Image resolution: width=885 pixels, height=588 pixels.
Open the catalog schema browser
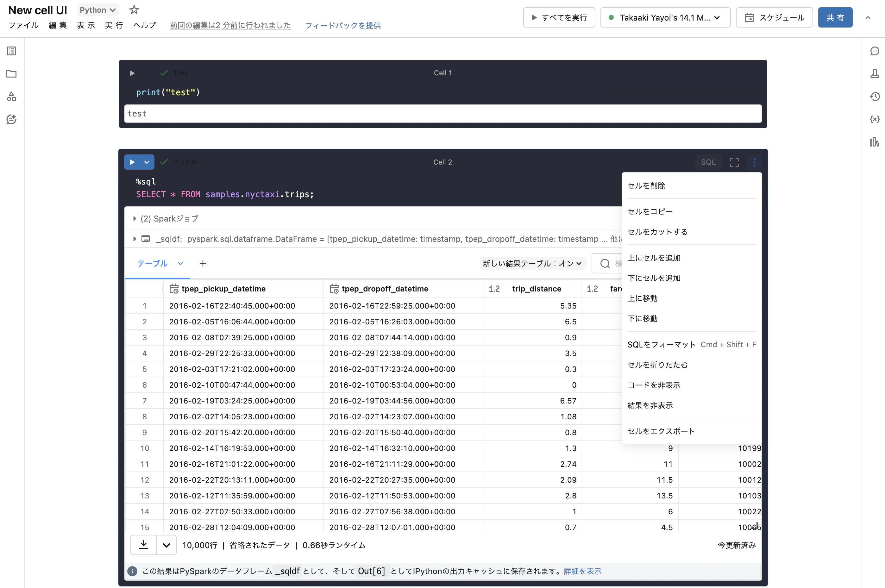click(x=11, y=97)
